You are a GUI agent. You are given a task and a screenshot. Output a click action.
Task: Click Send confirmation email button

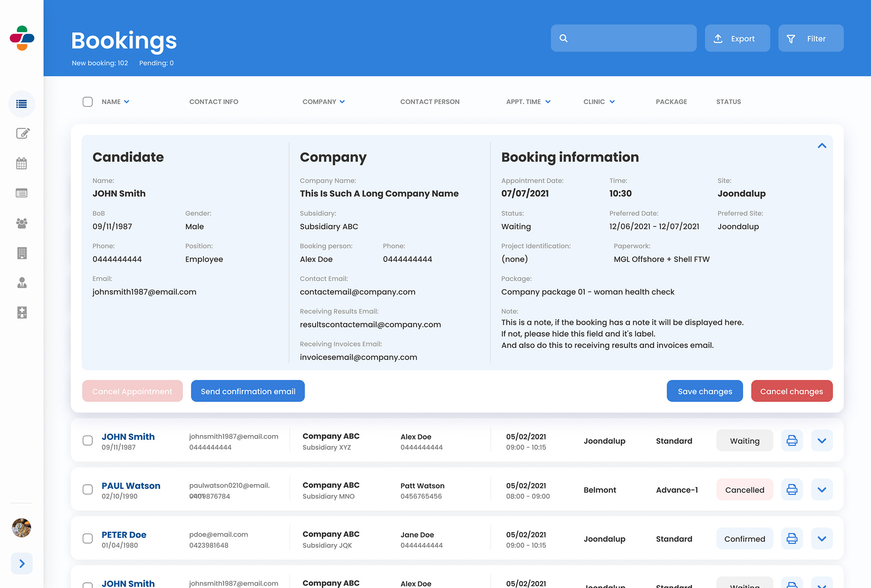[x=248, y=391]
